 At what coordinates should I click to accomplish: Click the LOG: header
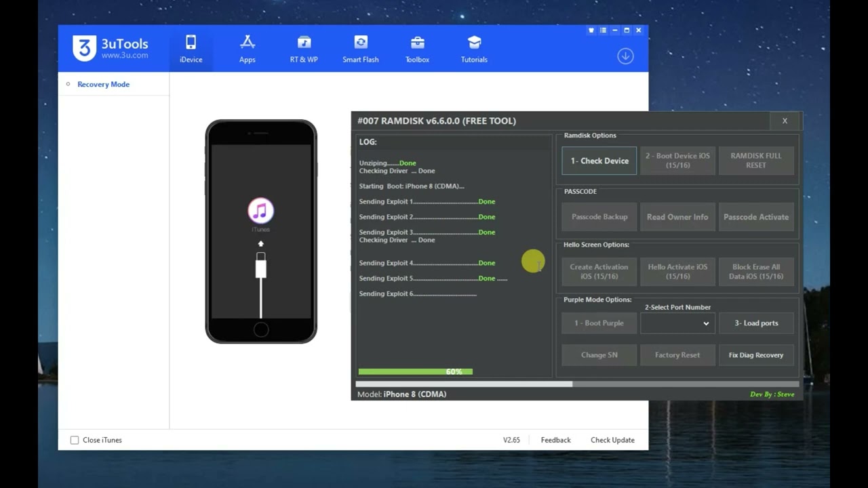(368, 142)
